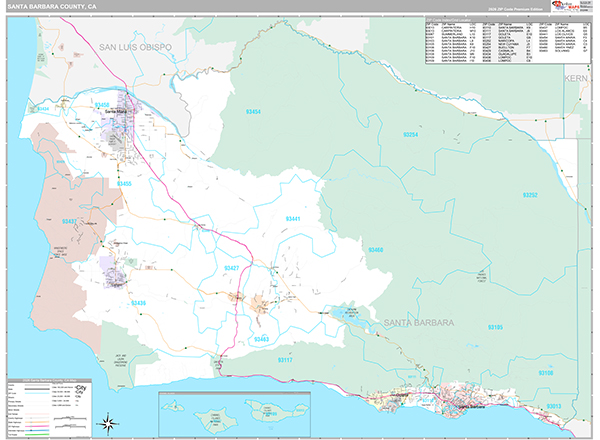Select ZIP code 93105 label
600x440 pixels.
(x=496, y=327)
